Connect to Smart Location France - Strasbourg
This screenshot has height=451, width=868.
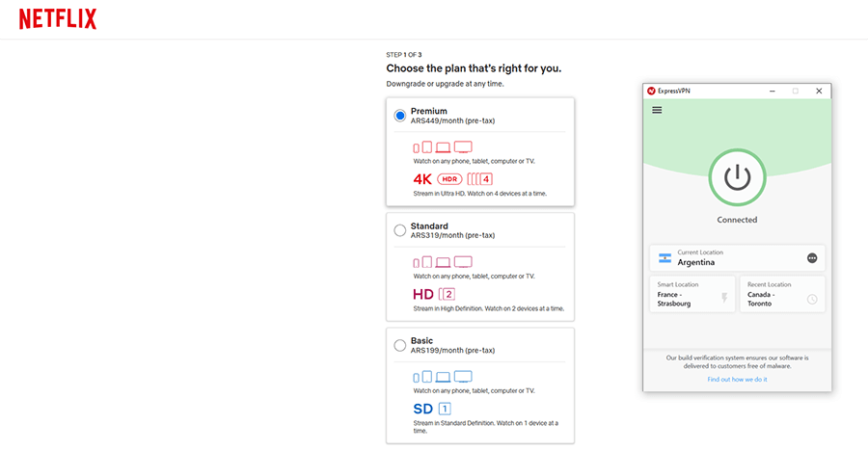[692, 294]
